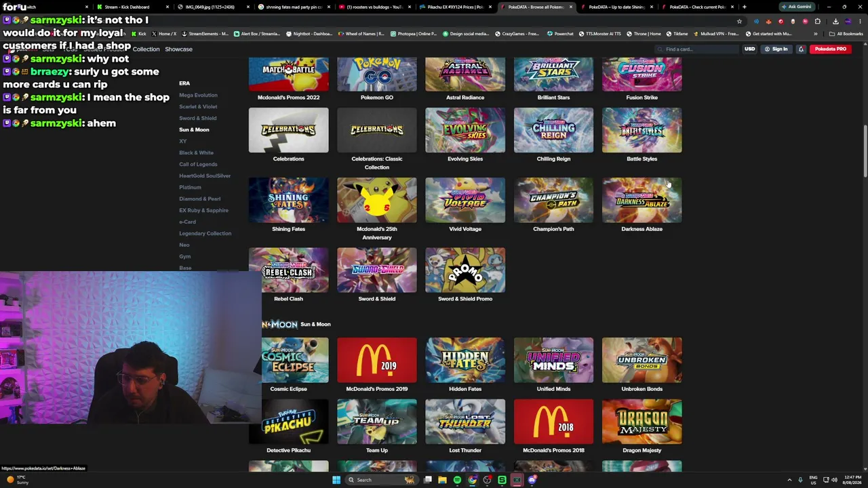Open the Windows Start menu
The width and height of the screenshot is (868, 488).
pyautogui.click(x=336, y=480)
